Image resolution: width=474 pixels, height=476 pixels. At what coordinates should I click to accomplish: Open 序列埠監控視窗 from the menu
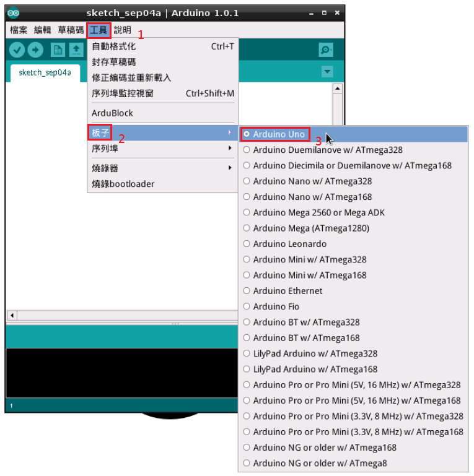(162, 93)
